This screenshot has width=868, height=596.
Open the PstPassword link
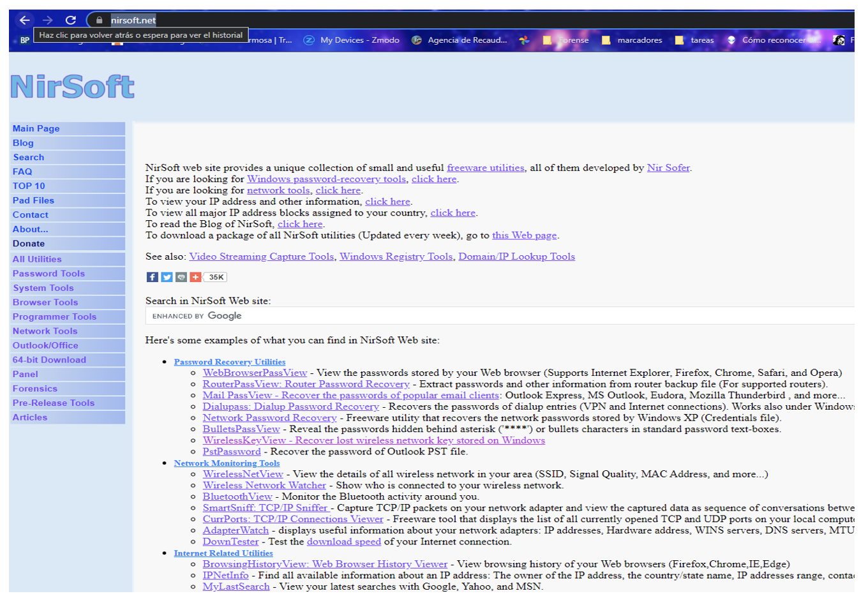point(232,452)
